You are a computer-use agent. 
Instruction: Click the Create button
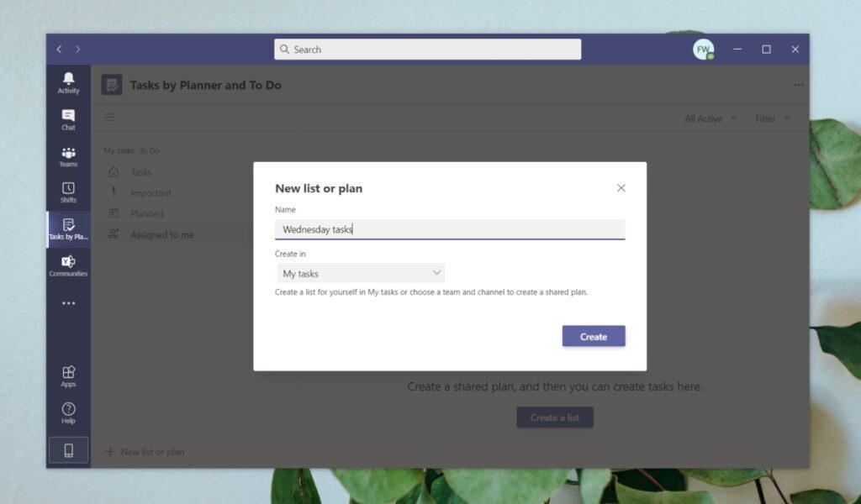pos(594,336)
